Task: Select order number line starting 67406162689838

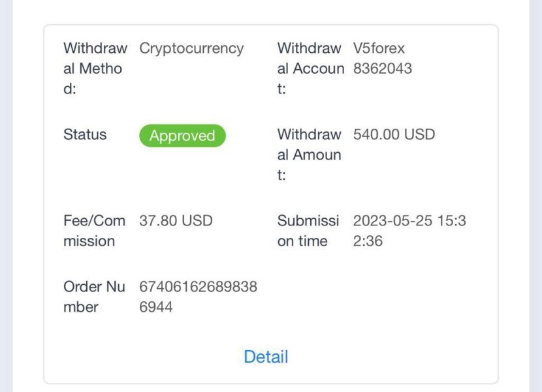Action: click(x=198, y=287)
